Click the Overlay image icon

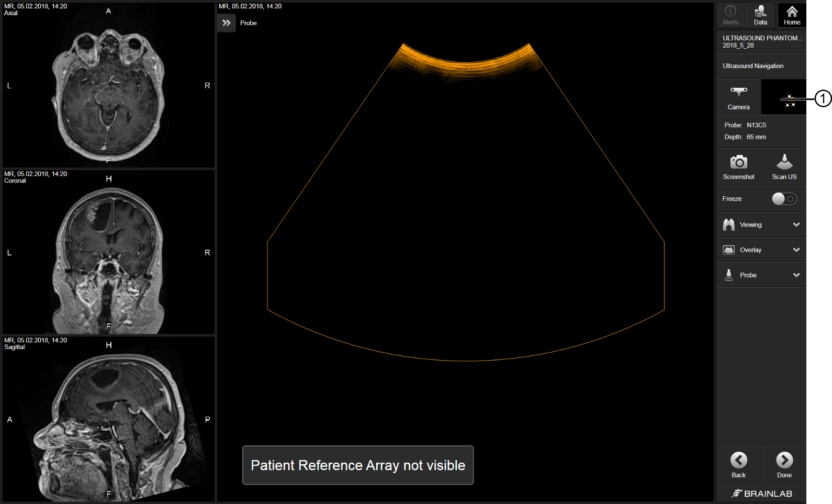[x=728, y=250]
